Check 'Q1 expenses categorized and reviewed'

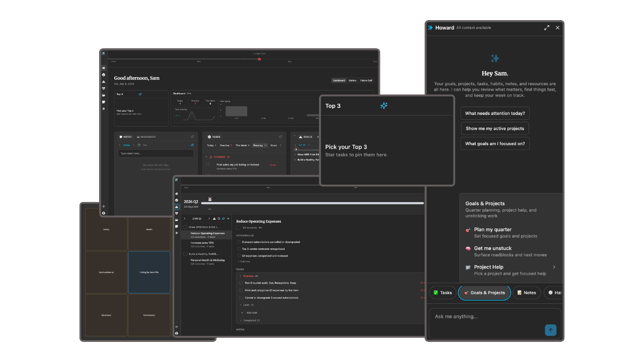pyautogui.click(x=239, y=255)
